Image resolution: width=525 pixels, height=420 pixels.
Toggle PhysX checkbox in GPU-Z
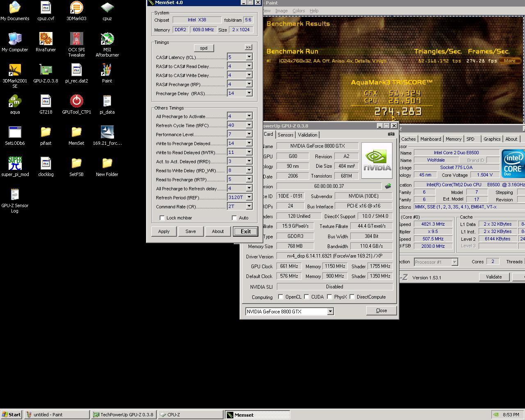(x=329, y=297)
